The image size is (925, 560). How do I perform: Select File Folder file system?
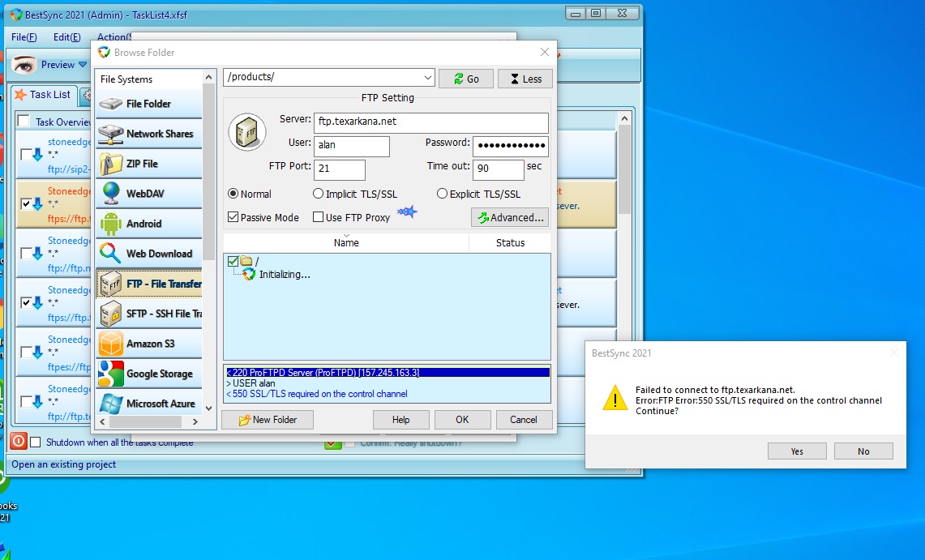tap(149, 104)
